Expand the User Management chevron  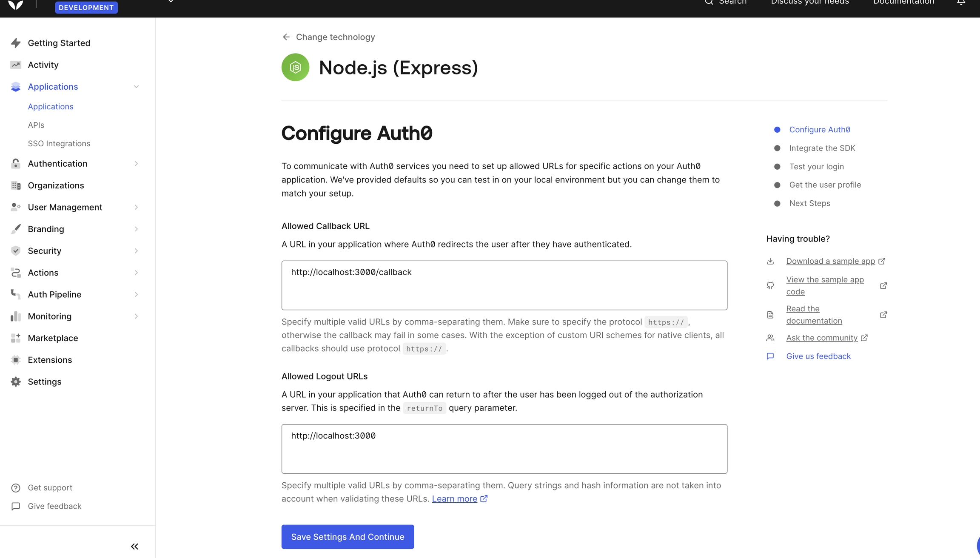[136, 207]
